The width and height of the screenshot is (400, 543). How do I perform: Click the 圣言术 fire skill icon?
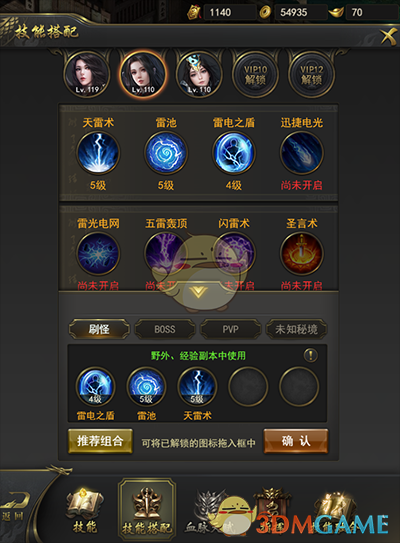302,253
